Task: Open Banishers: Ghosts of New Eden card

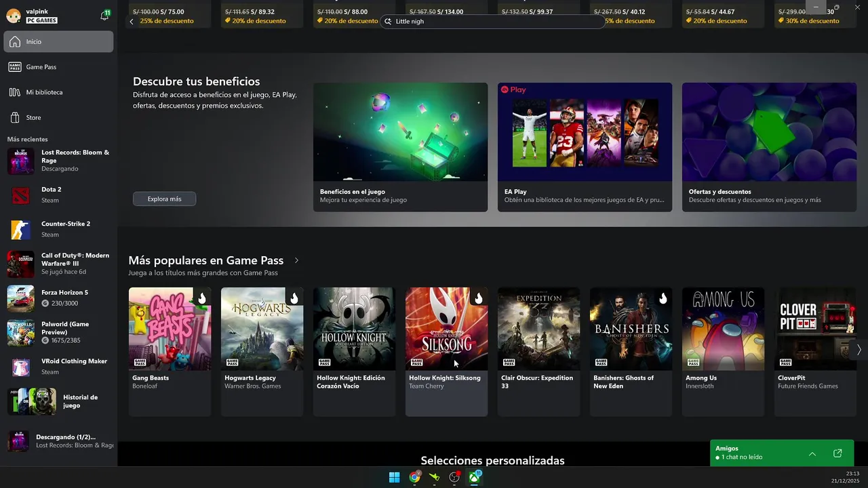Action: [x=631, y=352]
